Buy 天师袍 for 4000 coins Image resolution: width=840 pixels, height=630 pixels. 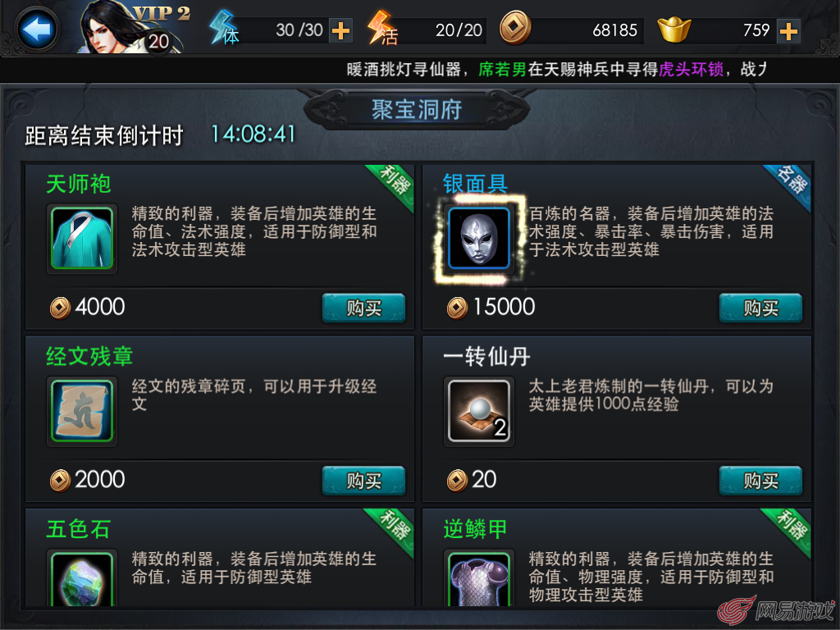363,308
